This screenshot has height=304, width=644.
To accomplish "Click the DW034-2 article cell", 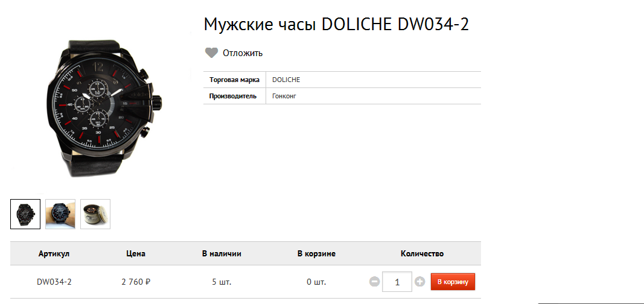I will click(x=54, y=282).
